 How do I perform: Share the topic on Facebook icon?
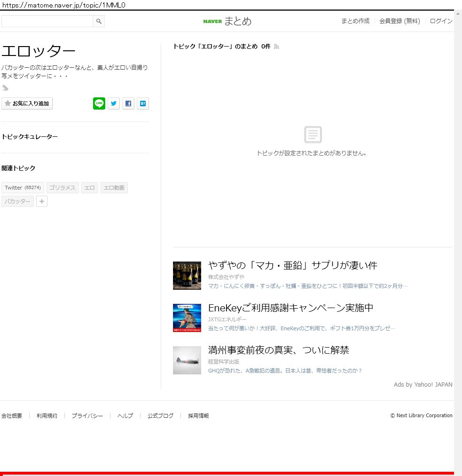point(128,103)
